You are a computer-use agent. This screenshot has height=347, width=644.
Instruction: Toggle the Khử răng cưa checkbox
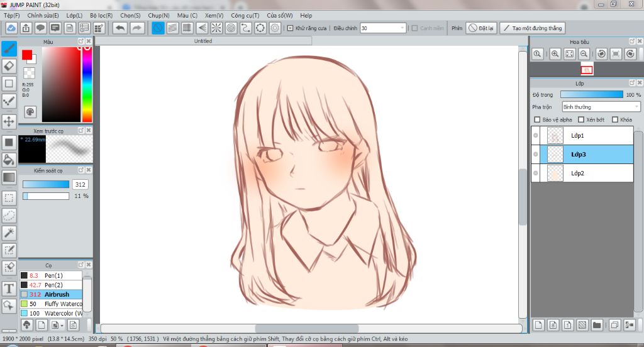click(290, 28)
